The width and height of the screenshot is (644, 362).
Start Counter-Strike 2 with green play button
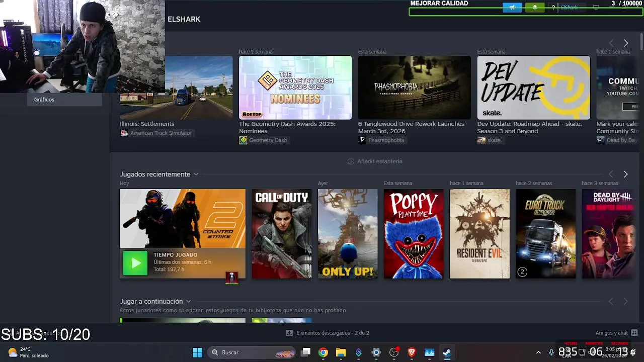click(135, 263)
